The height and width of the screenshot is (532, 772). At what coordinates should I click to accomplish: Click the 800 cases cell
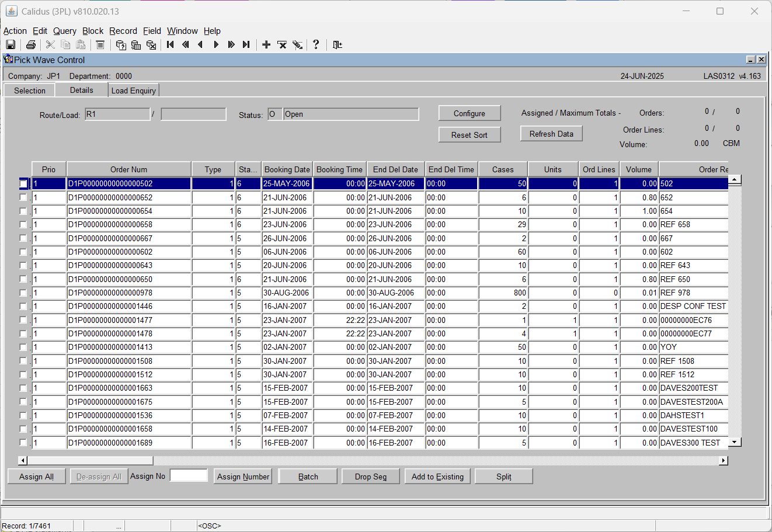coord(503,293)
